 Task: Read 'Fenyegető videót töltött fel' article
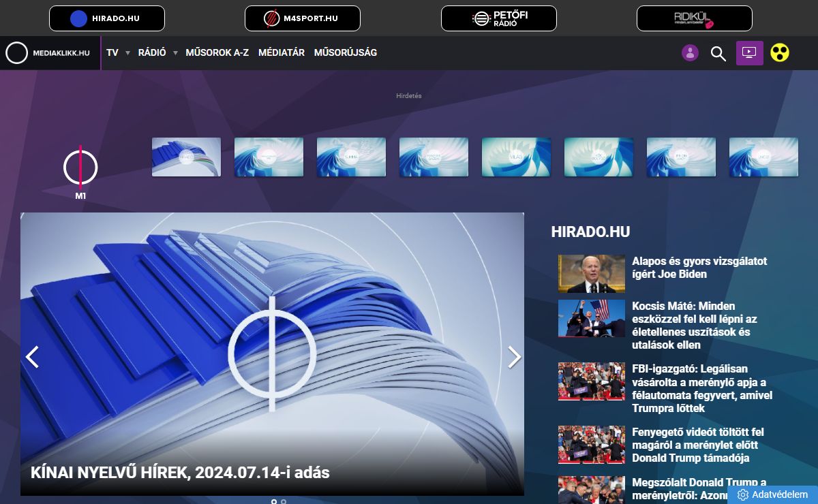pos(699,445)
